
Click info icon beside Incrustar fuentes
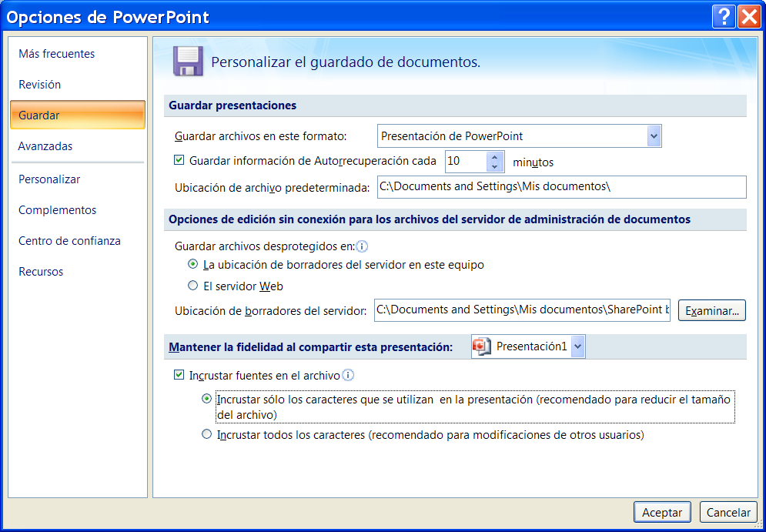click(348, 375)
